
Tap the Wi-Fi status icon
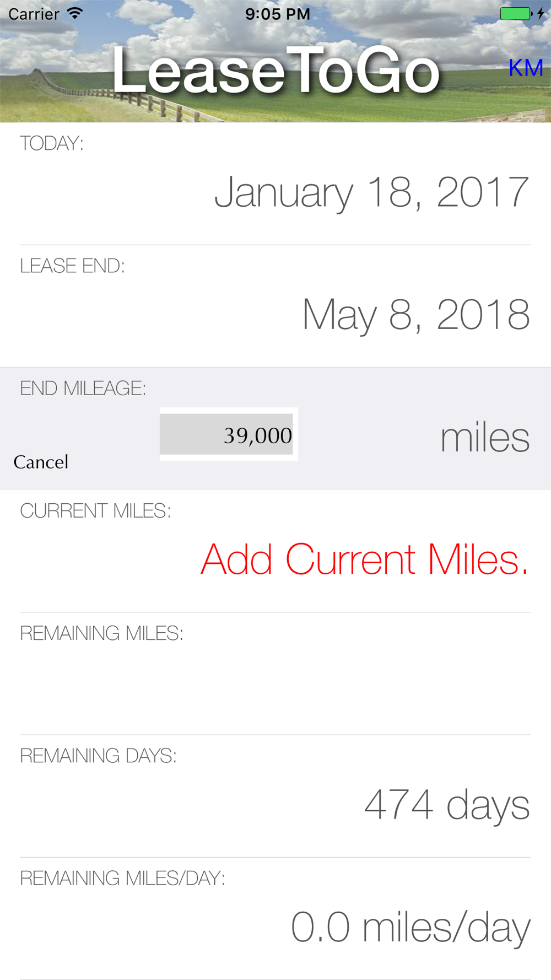(75, 13)
